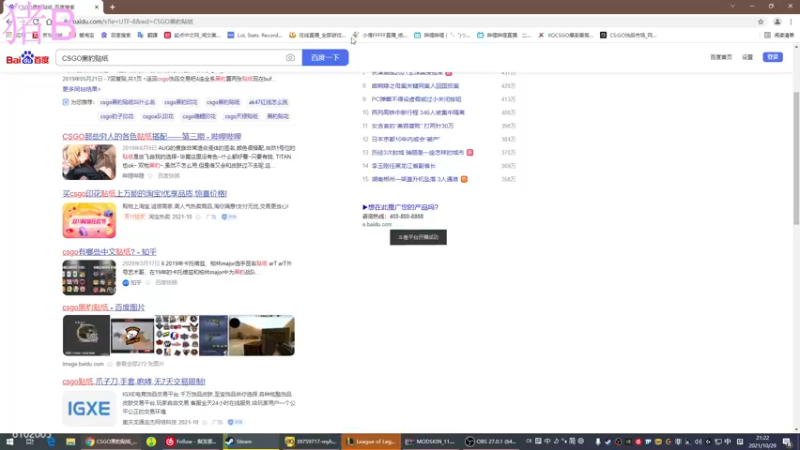Open the 更多同站结果 link
The width and height of the screenshot is (800, 450).
[x=82, y=89]
